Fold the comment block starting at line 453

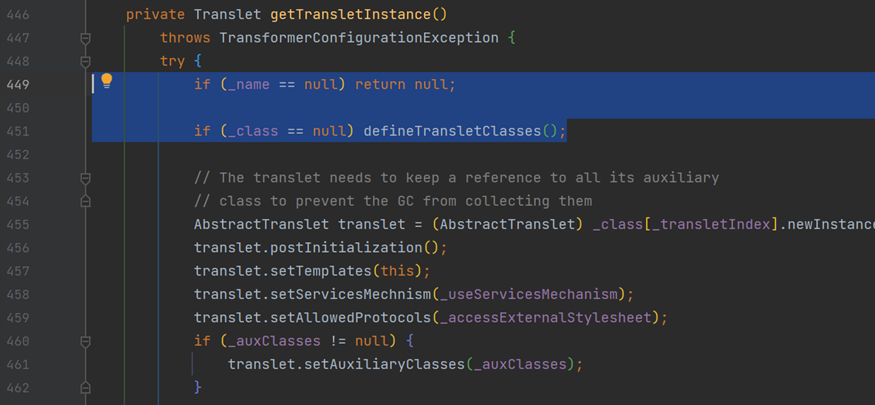pos(85,179)
